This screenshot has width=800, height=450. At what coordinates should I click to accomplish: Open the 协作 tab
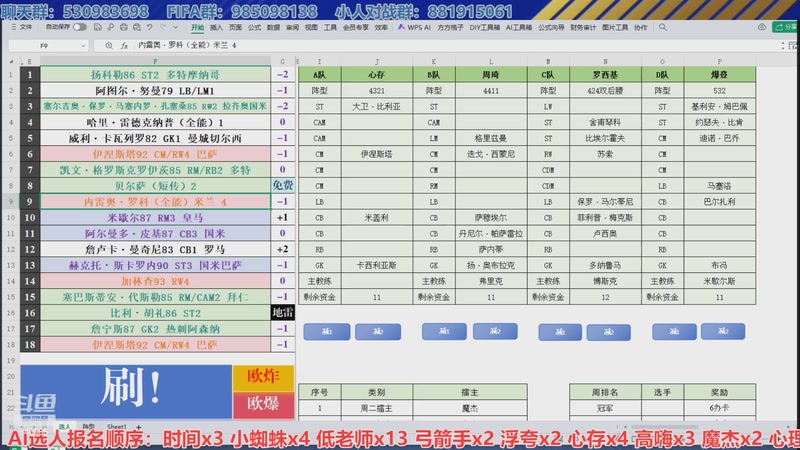pyautogui.click(x=640, y=28)
